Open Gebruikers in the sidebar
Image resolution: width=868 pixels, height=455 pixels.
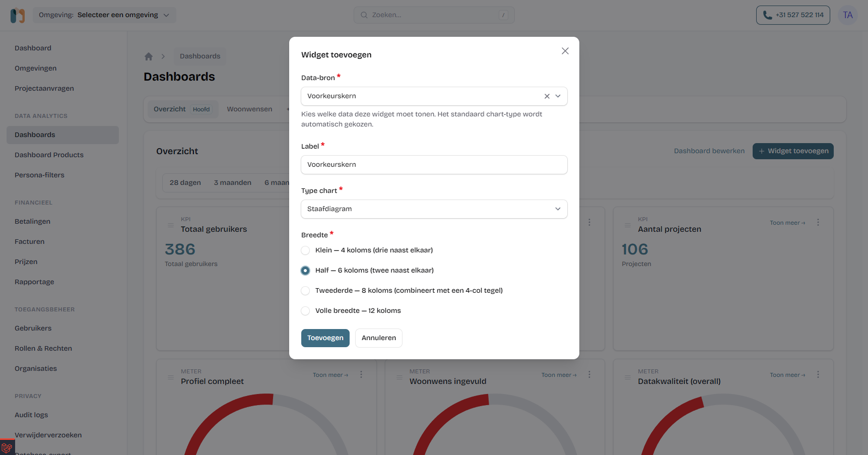pos(33,329)
